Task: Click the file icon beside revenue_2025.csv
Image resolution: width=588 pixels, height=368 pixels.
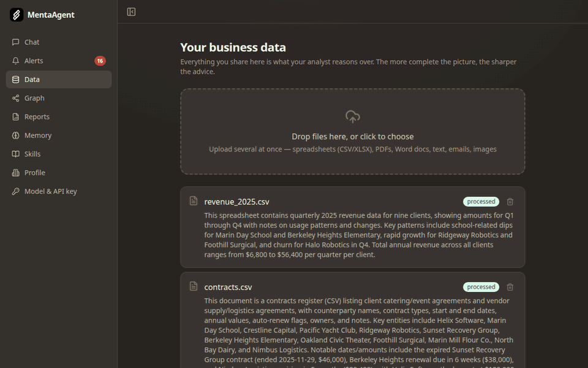Action: [x=194, y=201]
